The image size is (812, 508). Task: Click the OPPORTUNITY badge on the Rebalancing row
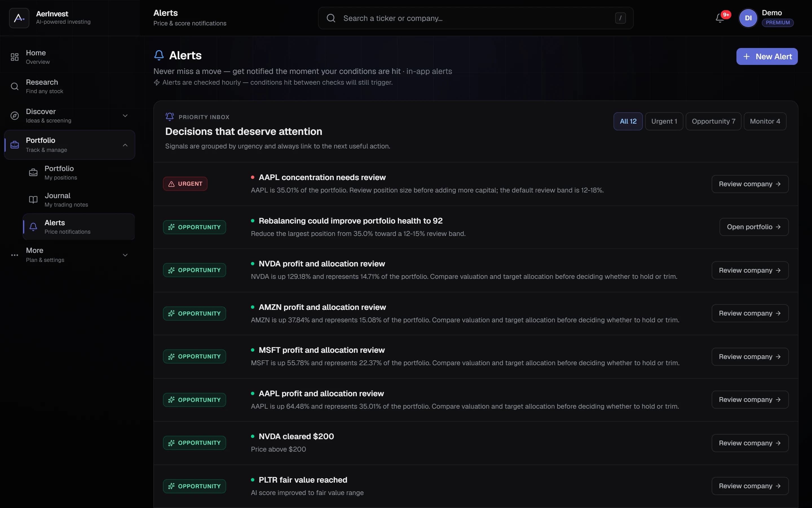point(195,227)
